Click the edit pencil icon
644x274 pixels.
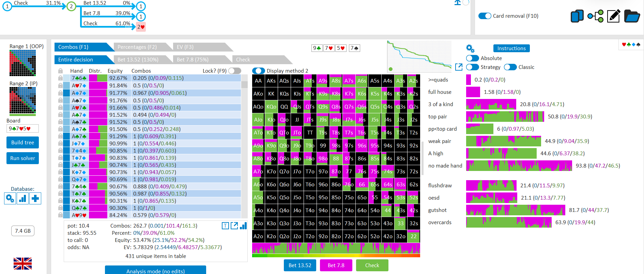click(x=613, y=16)
